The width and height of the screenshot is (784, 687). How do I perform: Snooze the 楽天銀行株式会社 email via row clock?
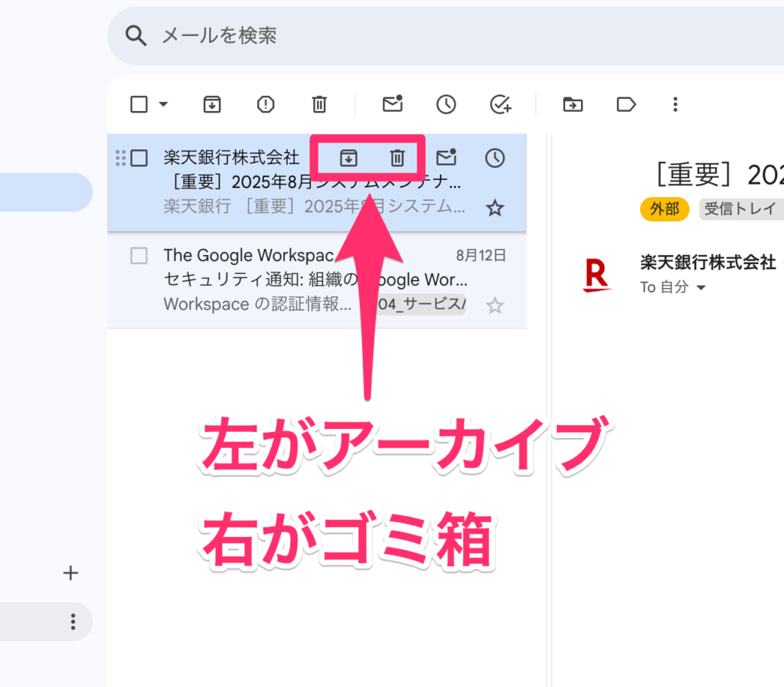pos(495,158)
